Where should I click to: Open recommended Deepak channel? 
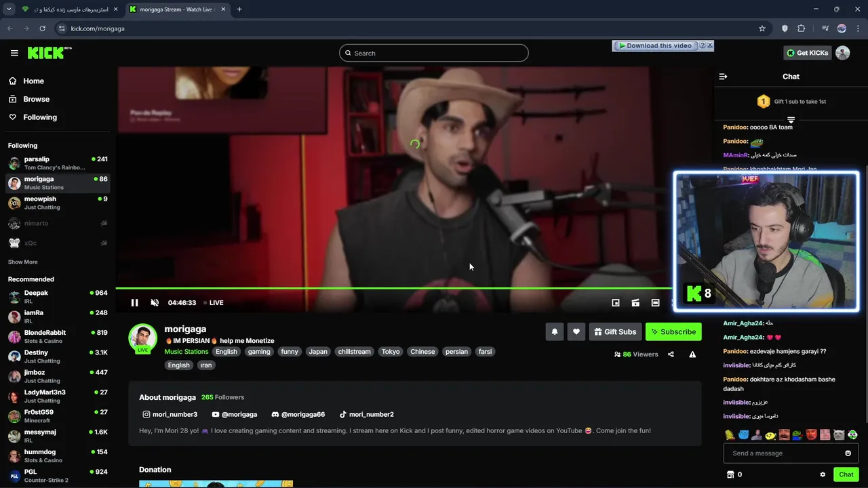[58, 297]
